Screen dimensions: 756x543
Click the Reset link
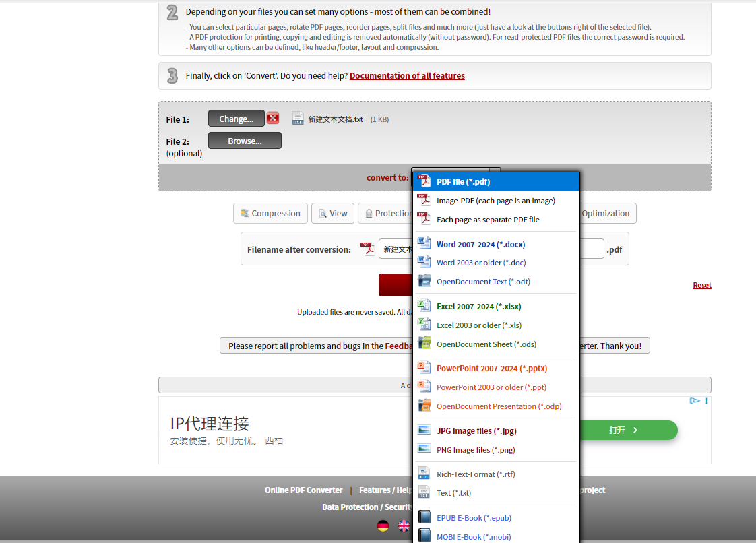pyautogui.click(x=701, y=286)
